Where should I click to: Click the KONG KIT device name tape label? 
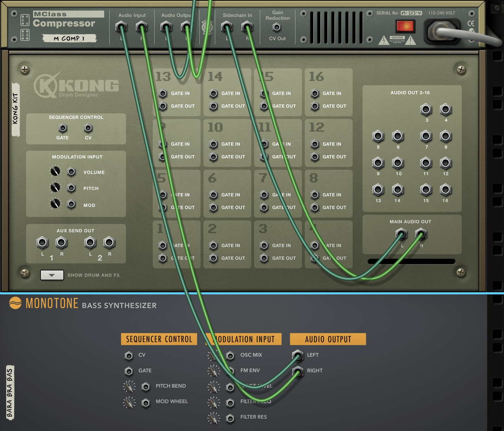point(15,109)
